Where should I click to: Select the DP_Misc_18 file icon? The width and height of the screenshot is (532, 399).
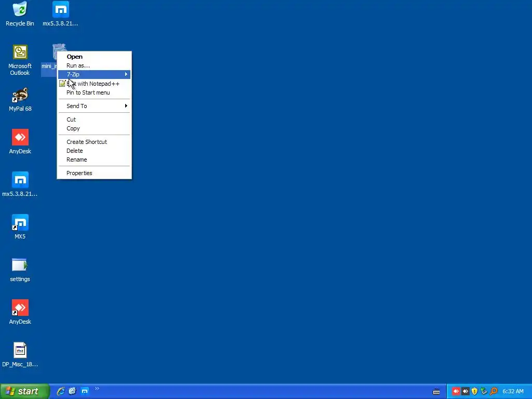point(20,354)
